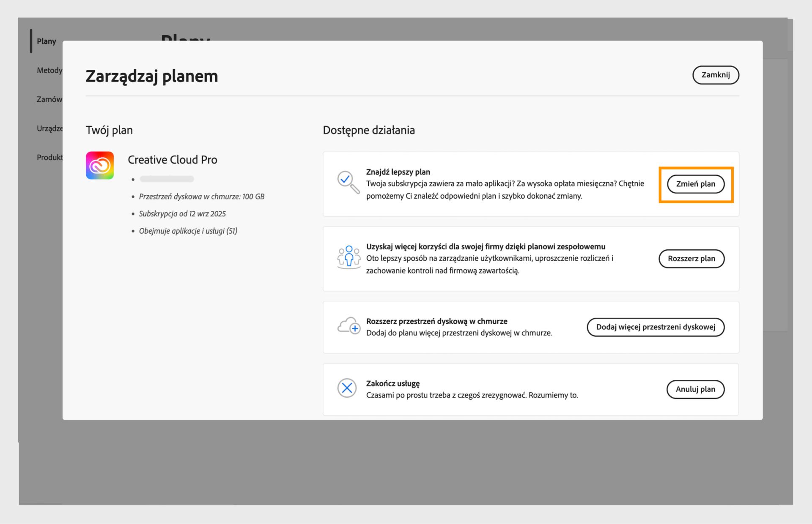The image size is (812, 524).
Task: Click the Creative Cloud Pro plan name
Action: 173,160
